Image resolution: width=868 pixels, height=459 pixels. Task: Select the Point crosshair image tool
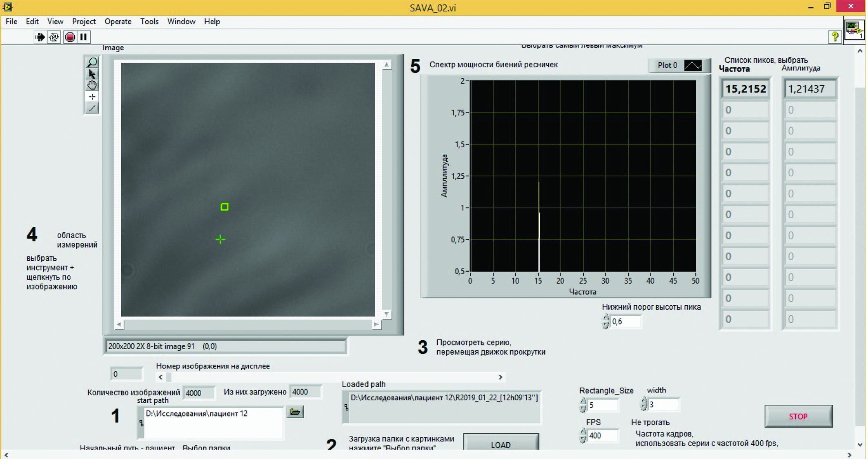[92, 97]
